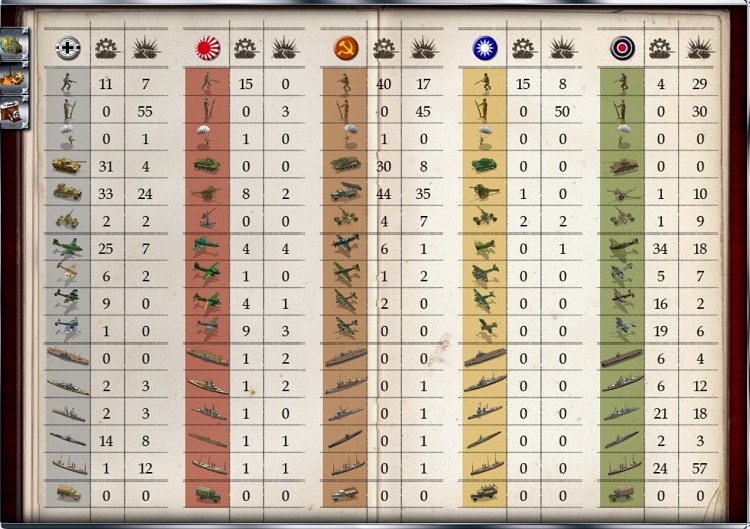
Task: Select the Japanese aircraft carrier icon
Action: [x=207, y=357]
